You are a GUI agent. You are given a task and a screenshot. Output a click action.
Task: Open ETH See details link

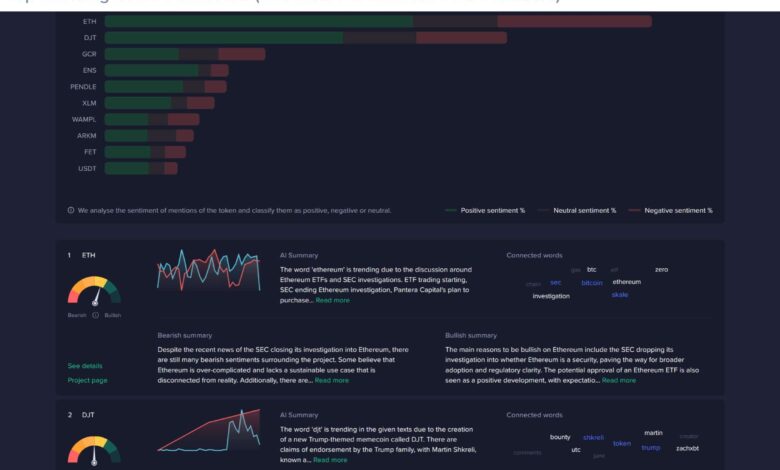(85, 366)
